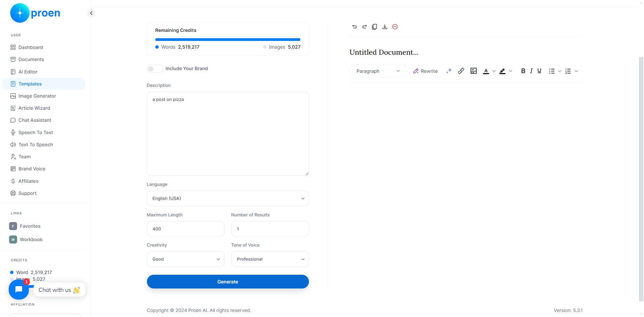644x317 pixels.
Task: Click the Rewrite button in the editor toolbar
Action: 425,71
